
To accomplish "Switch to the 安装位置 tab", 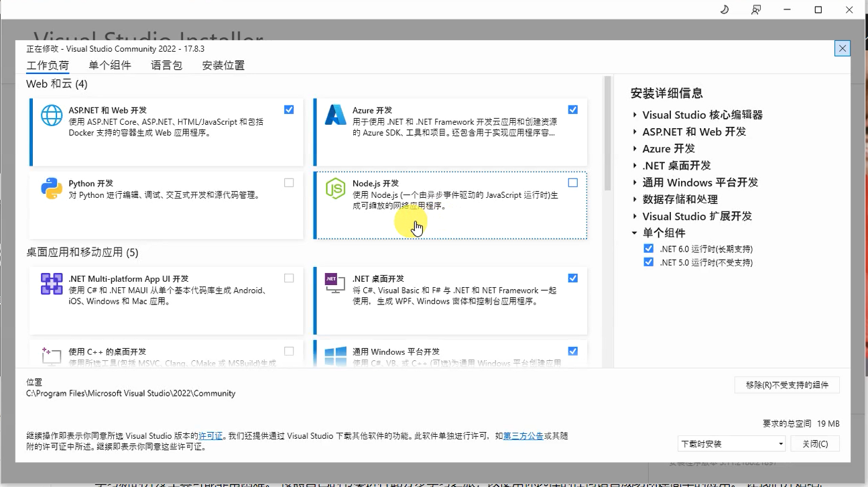I will coord(223,66).
